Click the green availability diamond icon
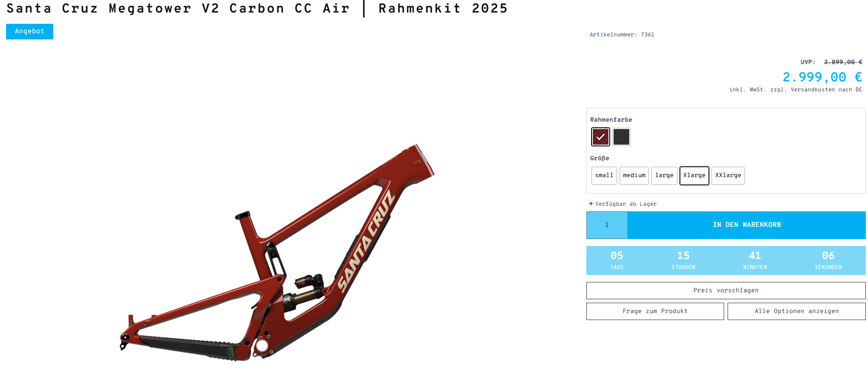868x385 pixels. (591, 204)
